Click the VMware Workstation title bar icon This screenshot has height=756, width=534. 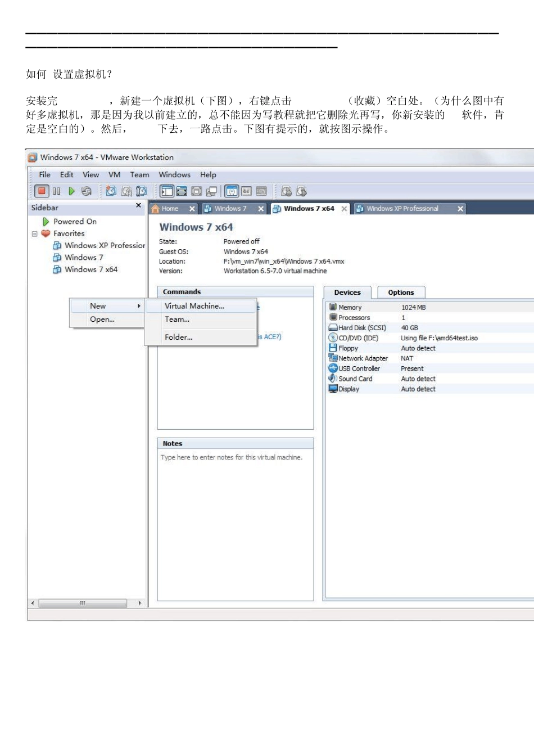click(x=33, y=157)
